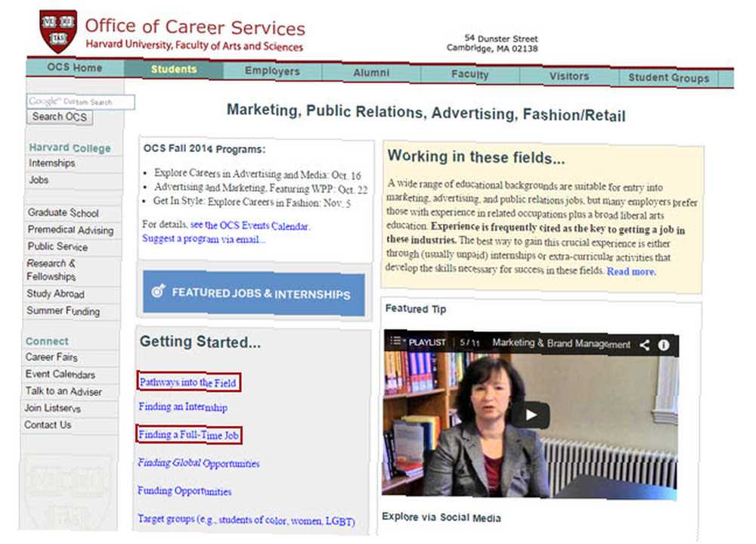Click the Connect sidebar heading
This screenshot has width=756, height=544.
tap(47, 341)
